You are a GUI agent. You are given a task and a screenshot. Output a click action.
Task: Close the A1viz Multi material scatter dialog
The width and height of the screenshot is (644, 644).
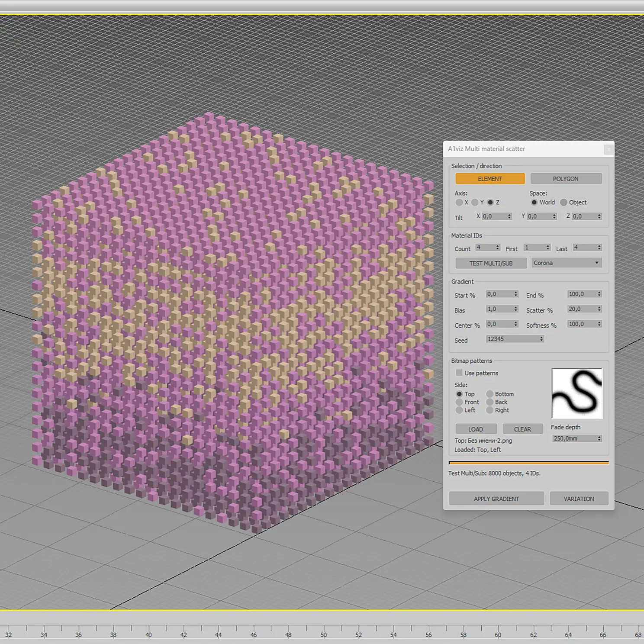click(x=608, y=149)
